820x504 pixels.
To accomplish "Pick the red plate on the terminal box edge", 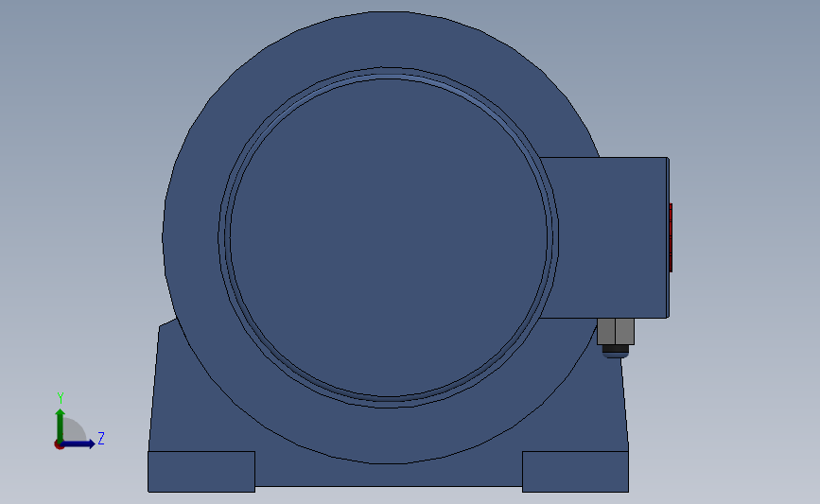I will (671, 238).
